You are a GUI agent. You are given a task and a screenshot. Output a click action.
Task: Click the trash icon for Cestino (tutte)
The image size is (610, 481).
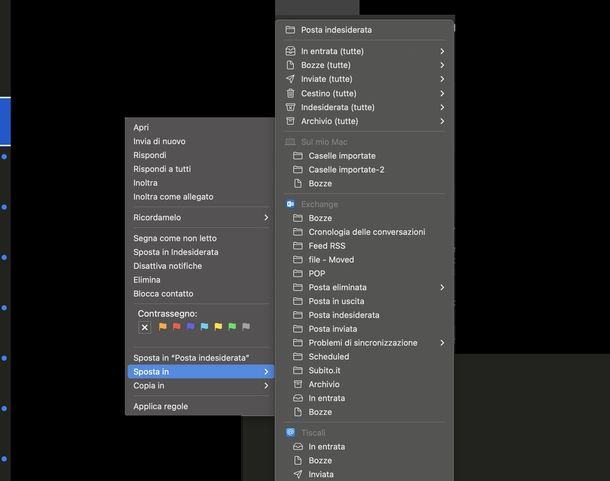coord(290,93)
